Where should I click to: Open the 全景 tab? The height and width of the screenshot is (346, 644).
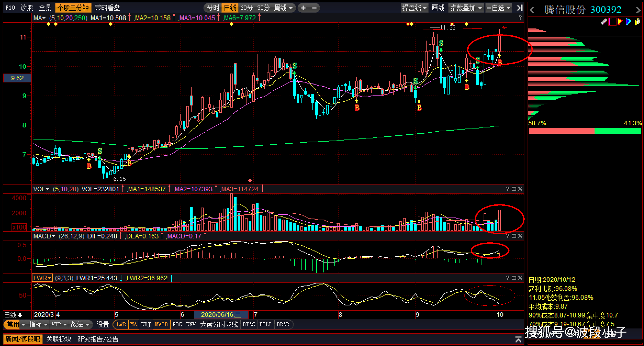click(45, 8)
